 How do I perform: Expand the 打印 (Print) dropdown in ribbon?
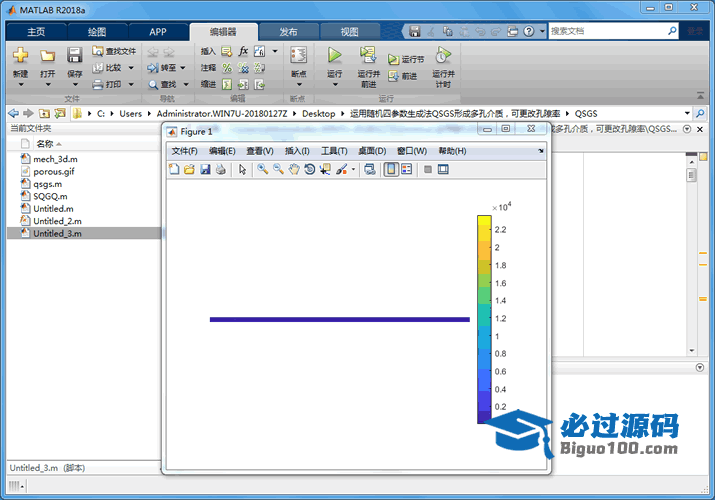point(131,85)
